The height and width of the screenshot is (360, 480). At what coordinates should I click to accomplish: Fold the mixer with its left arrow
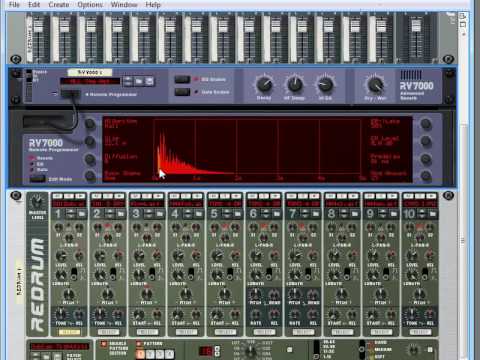[x=16, y=59]
